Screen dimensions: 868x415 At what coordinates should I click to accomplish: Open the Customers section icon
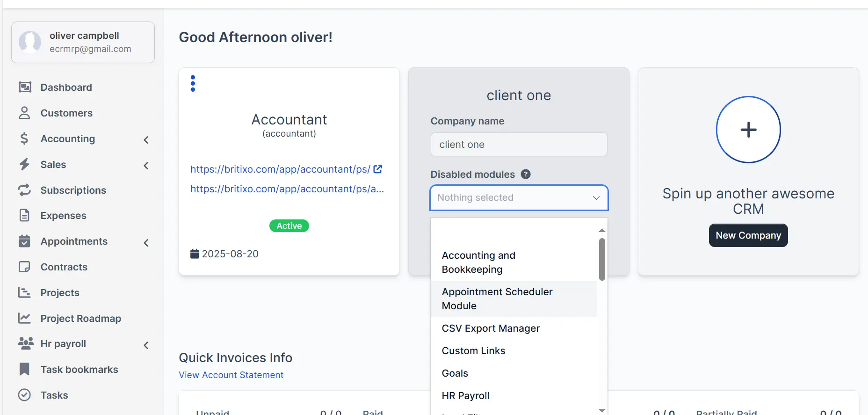[x=24, y=113]
